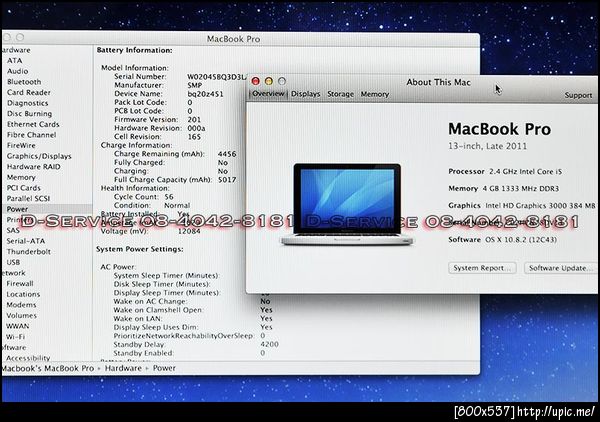Screen dimensions: 600x422
Task: Select Audio in the sidebar
Action: coord(17,71)
